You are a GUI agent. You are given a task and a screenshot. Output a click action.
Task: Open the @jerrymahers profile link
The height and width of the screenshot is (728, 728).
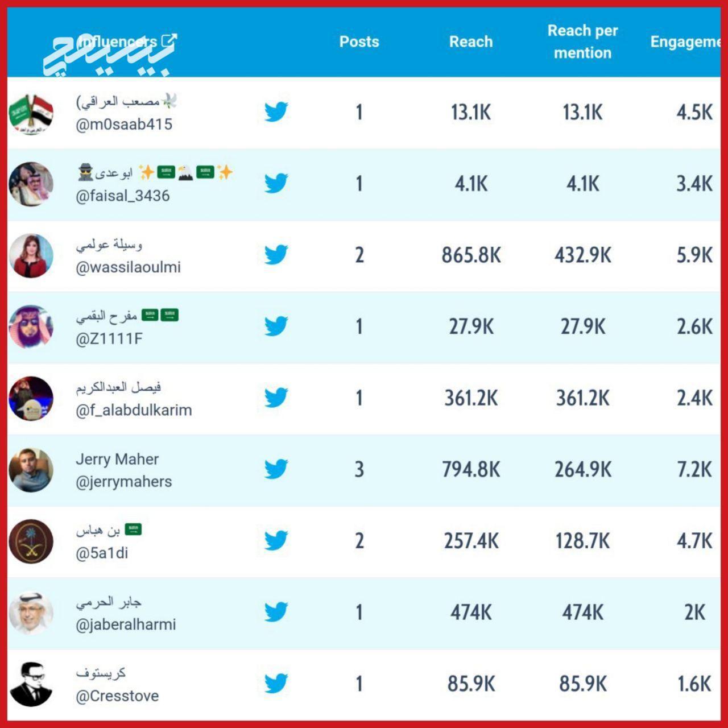point(123,482)
